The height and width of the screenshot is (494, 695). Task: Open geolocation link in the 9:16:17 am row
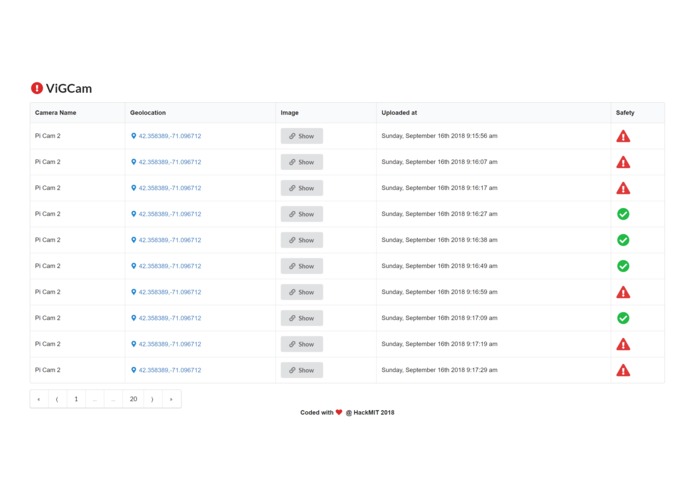tap(166, 188)
